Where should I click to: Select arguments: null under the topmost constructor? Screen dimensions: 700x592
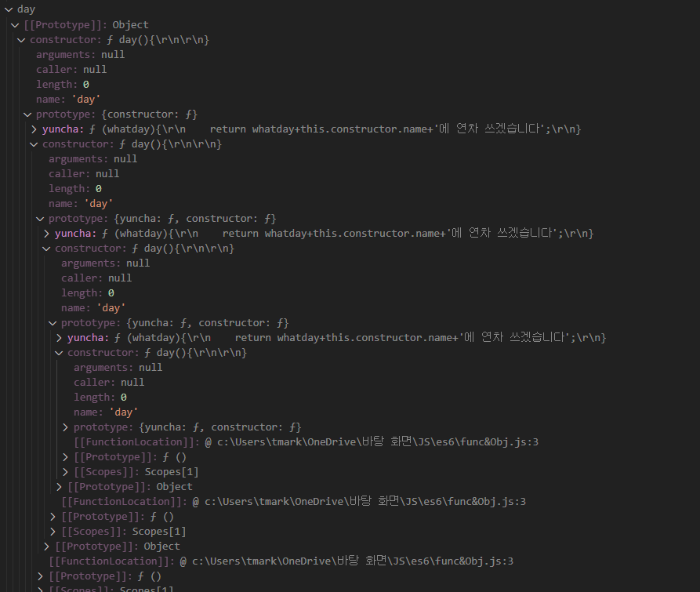pyautogui.click(x=81, y=55)
